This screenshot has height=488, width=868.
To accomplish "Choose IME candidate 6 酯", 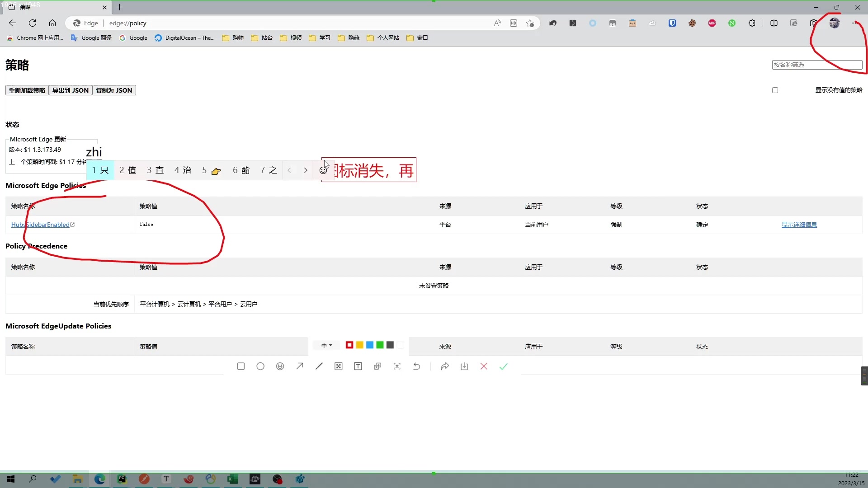I will pyautogui.click(x=241, y=170).
